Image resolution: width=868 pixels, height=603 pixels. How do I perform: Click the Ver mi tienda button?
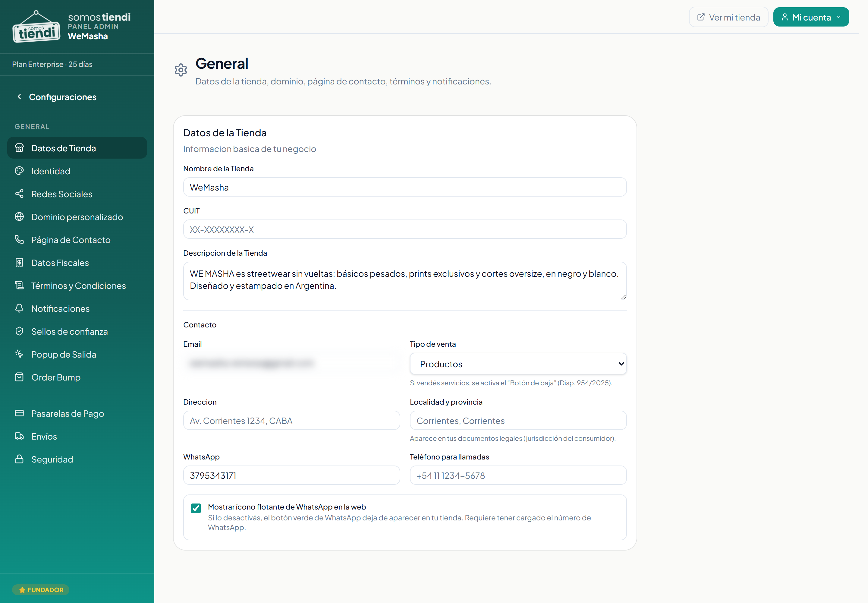(x=729, y=17)
